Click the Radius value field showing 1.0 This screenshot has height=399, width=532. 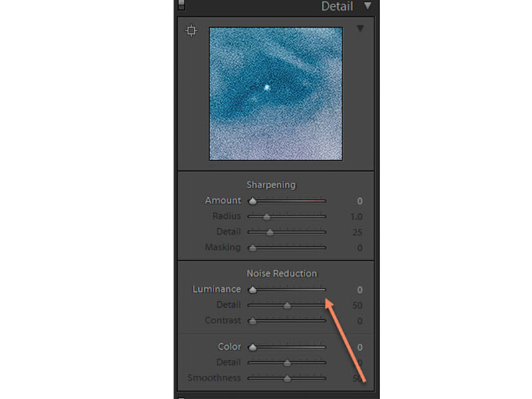356,217
